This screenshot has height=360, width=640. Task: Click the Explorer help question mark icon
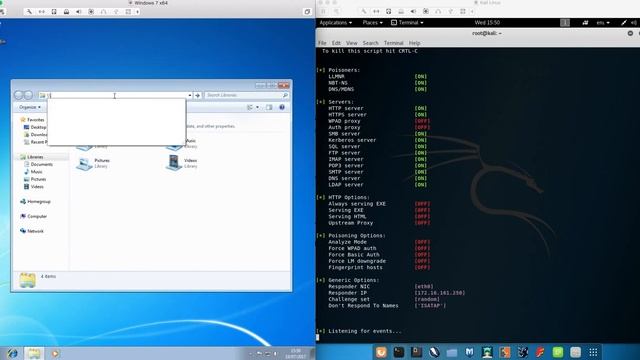282,107
